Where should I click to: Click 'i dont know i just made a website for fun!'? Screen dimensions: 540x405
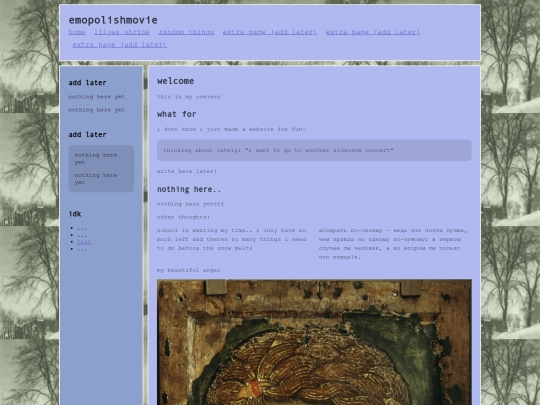pos(231,129)
